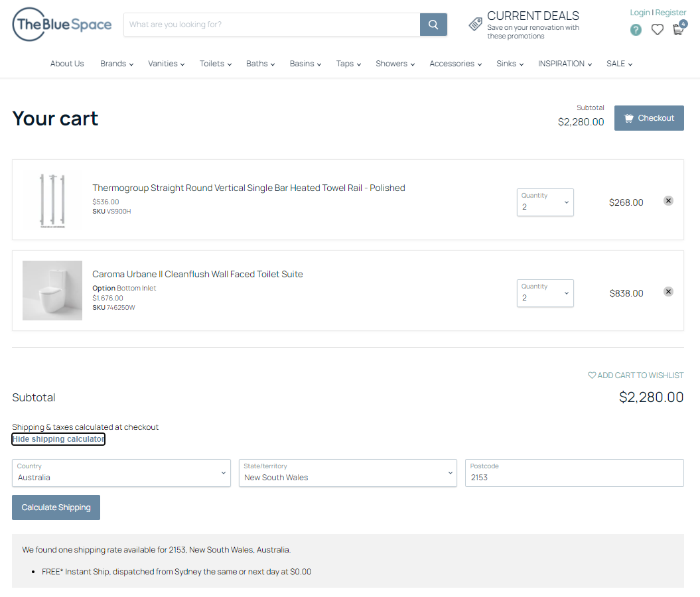Click the SKU VS900H text

[x=111, y=212]
